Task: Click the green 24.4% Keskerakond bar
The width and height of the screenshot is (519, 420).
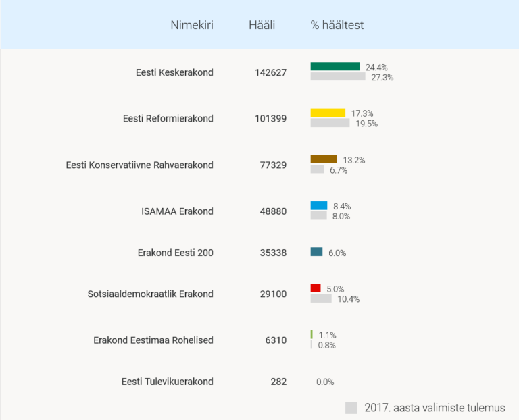Action: pyautogui.click(x=335, y=66)
